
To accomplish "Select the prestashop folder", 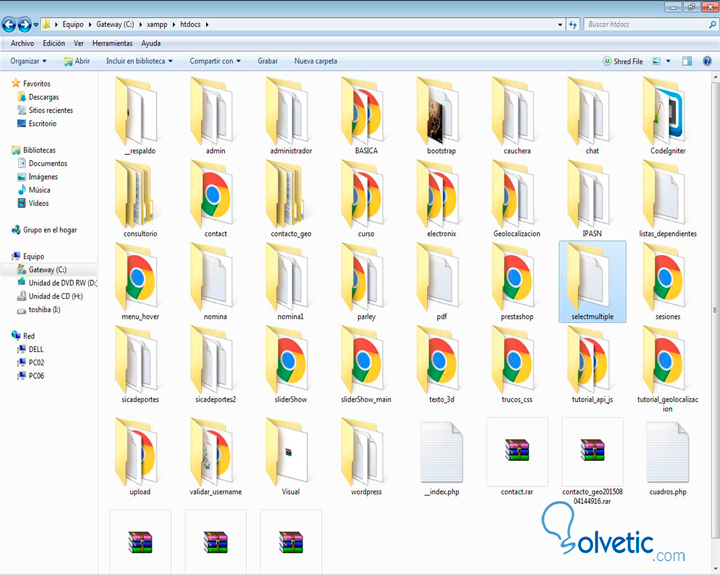I will [517, 282].
